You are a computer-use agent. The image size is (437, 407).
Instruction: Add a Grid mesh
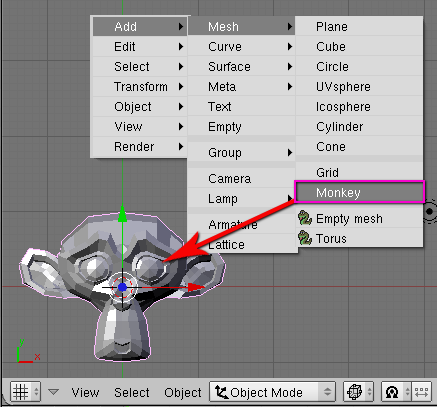359,172
